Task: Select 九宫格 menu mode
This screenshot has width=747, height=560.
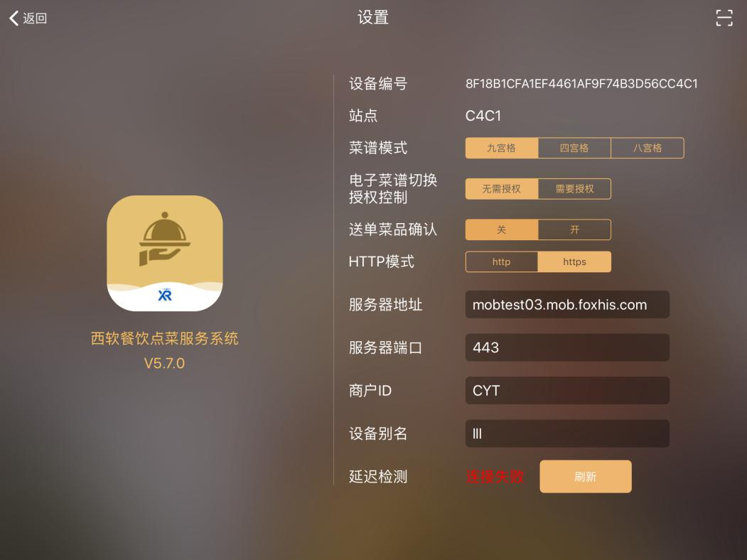Action: point(502,148)
